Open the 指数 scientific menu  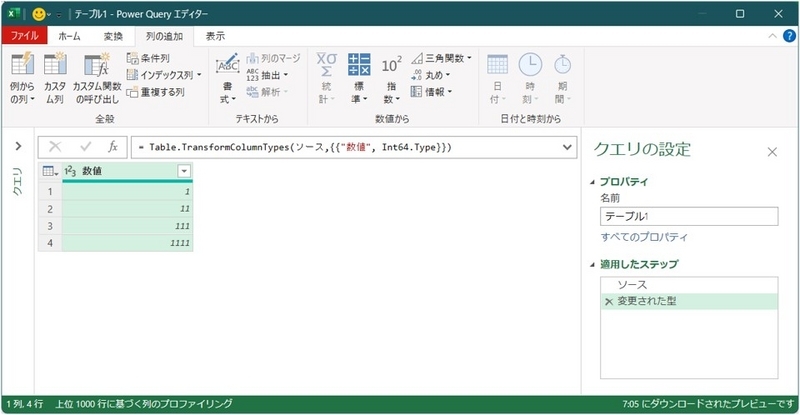coord(391,78)
